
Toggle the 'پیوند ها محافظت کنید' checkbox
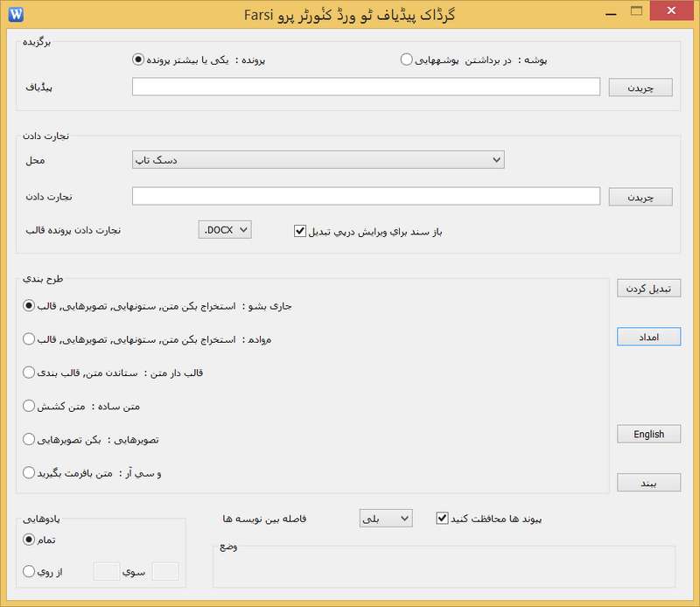tap(442, 518)
